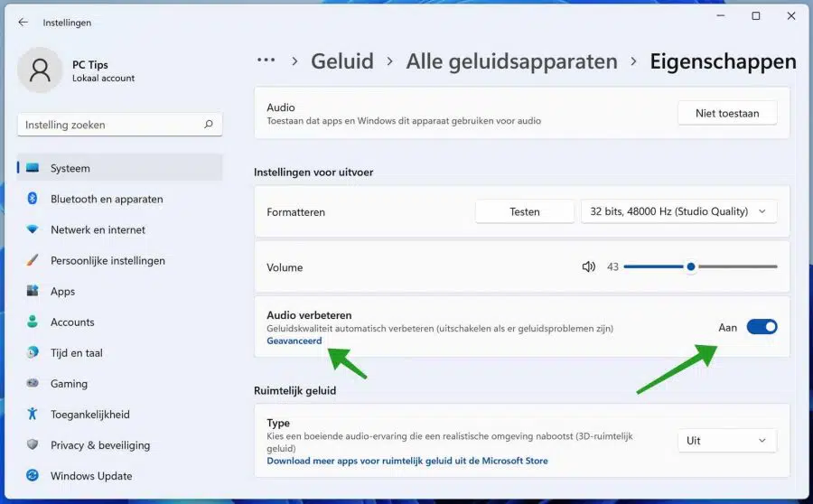This screenshot has width=813, height=504.
Task: Click the PC Tips account name
Action: pos(90,65)
